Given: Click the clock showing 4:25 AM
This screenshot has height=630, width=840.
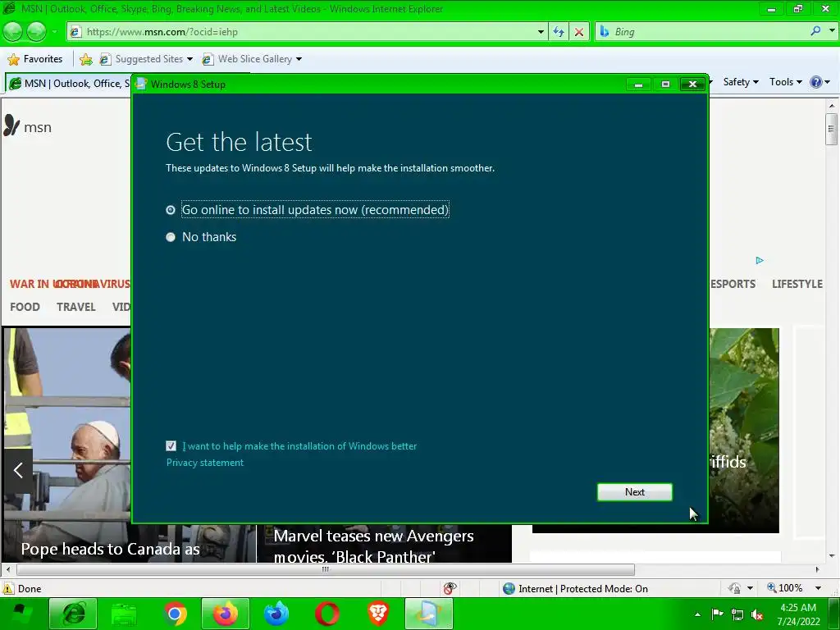Looking at the screenshot, I should 798,608.
